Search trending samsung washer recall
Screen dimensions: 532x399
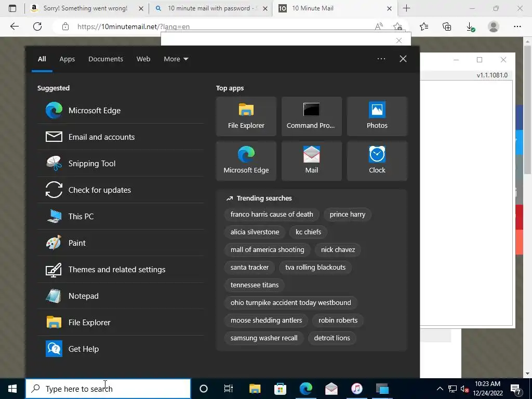(x=264, y=338)
